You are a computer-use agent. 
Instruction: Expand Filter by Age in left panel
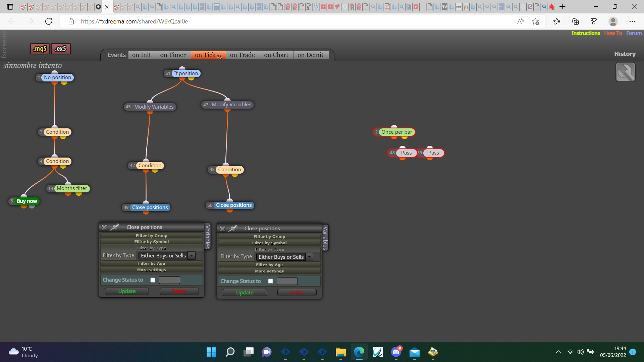(x=152, y=263)
